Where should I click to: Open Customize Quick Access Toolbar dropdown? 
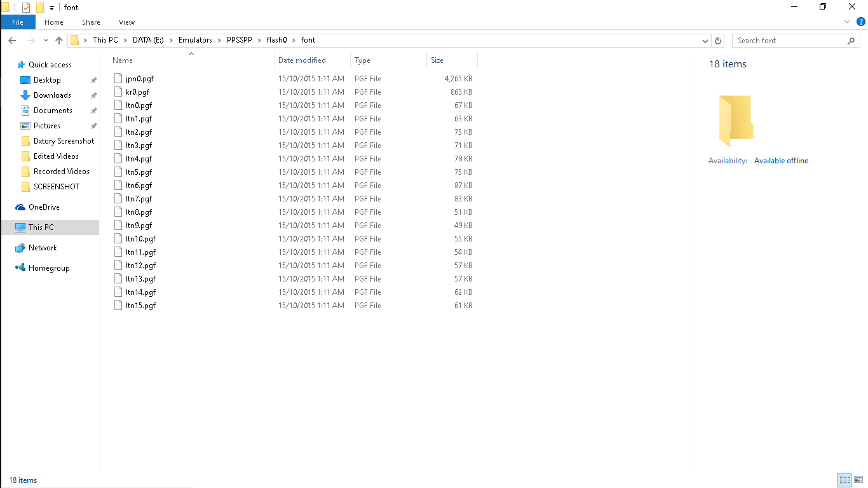(x=51, y=8)
